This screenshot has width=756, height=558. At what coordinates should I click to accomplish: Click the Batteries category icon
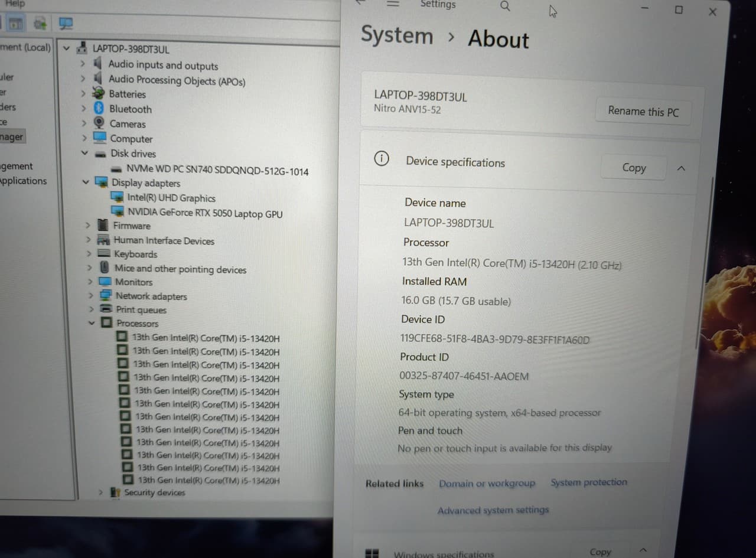(99, 93)
